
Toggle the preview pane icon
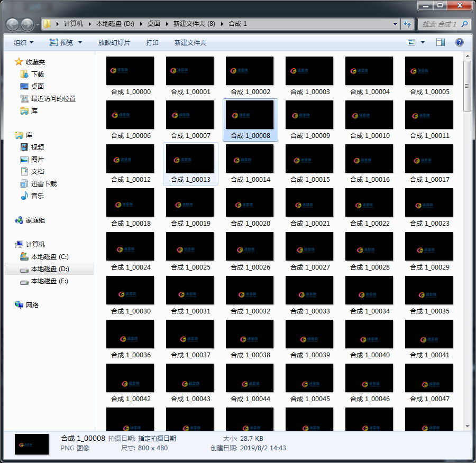pyautogui.click(x=441, y=42)
